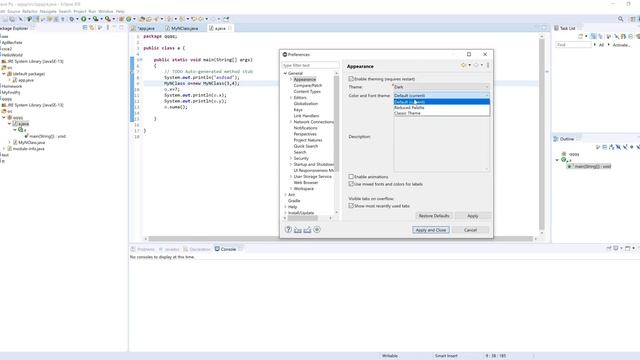Click the Run Last Tool icon in toolbar

108,19
